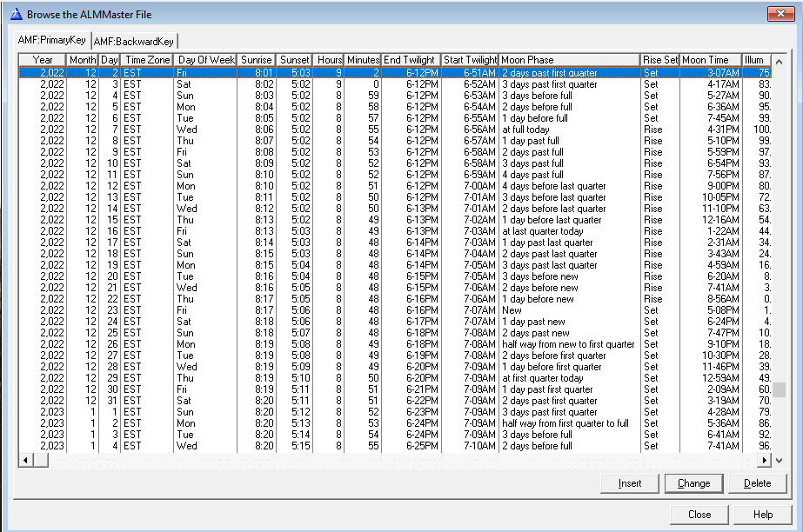Click the End Twilight column header
Viewport: 803px width, 532px height.
[412, 60]
